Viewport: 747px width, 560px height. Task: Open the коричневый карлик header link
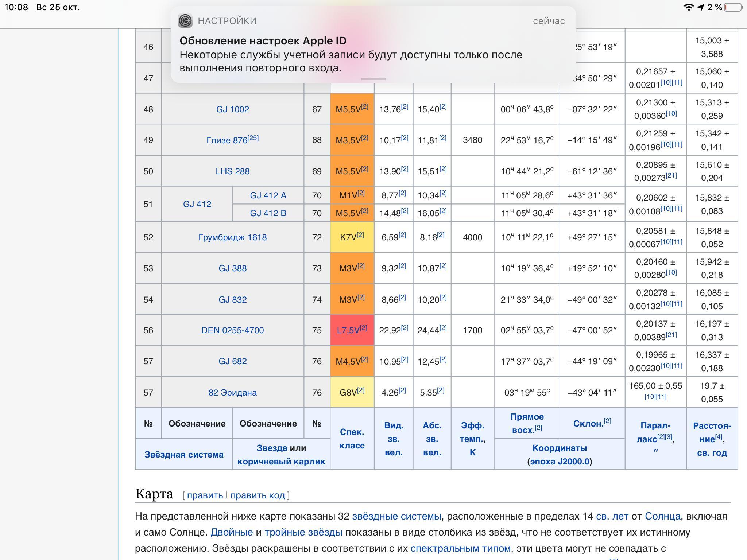pyautogui.click(x=281, y=462)
